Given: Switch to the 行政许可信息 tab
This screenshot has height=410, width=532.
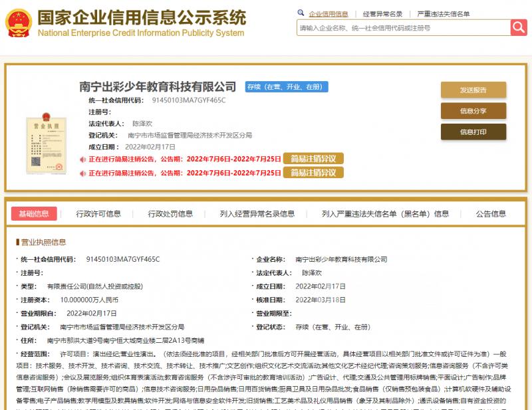Looking at the screenshot, I should coord(98,214).
